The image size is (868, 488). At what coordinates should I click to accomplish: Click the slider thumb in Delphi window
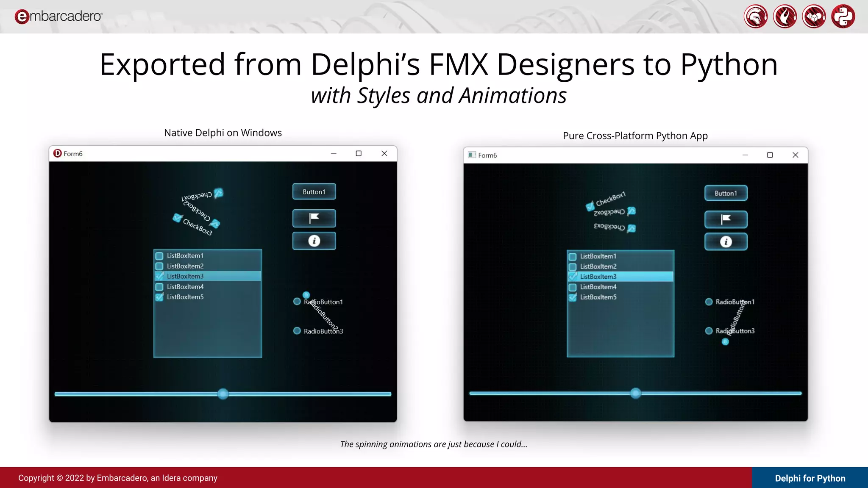click(x=223, y=394)
